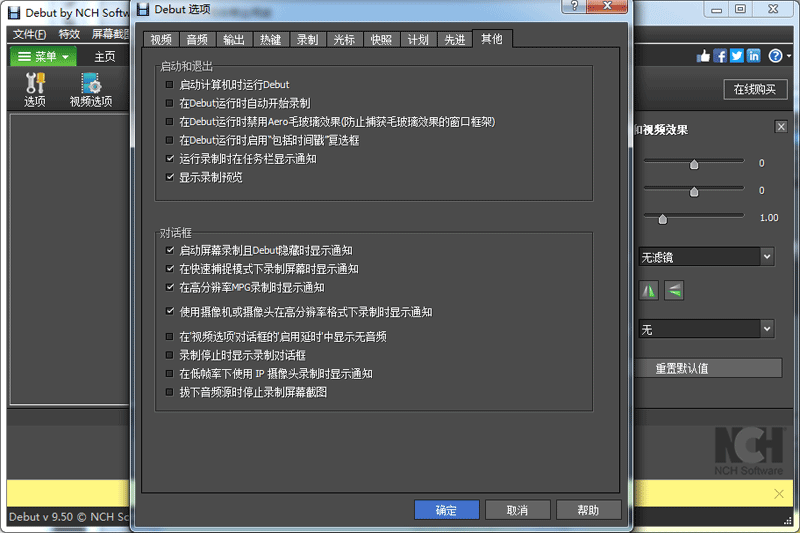This screenshot has height=533, width=800.
Task: Click the 重置默认值 button
Action: (x=708, y=368)
